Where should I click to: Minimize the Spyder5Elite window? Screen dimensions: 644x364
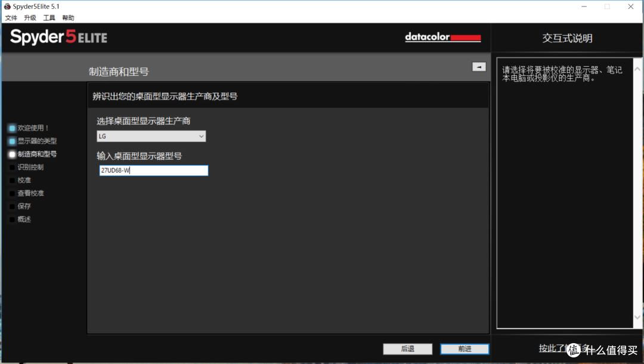point(584,7)
